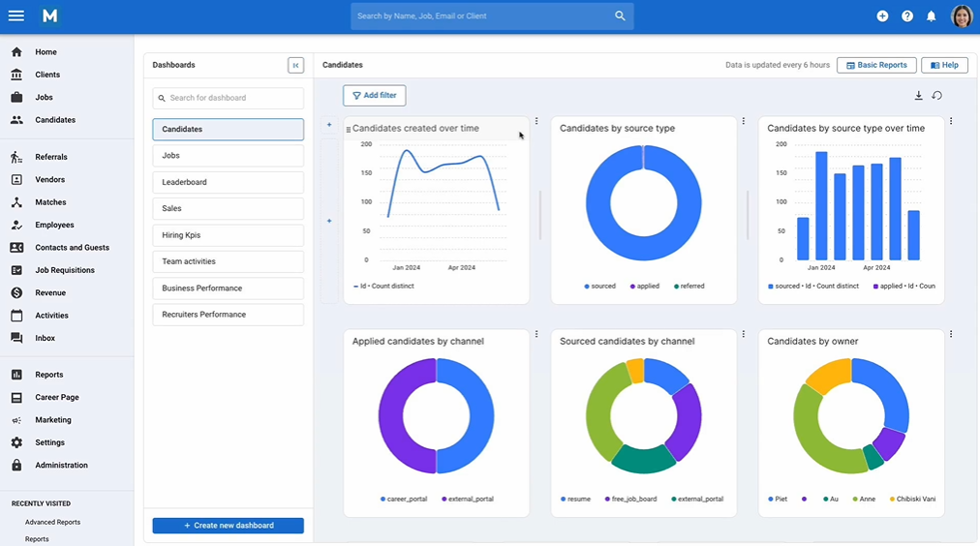Select the Leaderboard dashboard
The image size is (980, 546).
click(x=229, y=182)
